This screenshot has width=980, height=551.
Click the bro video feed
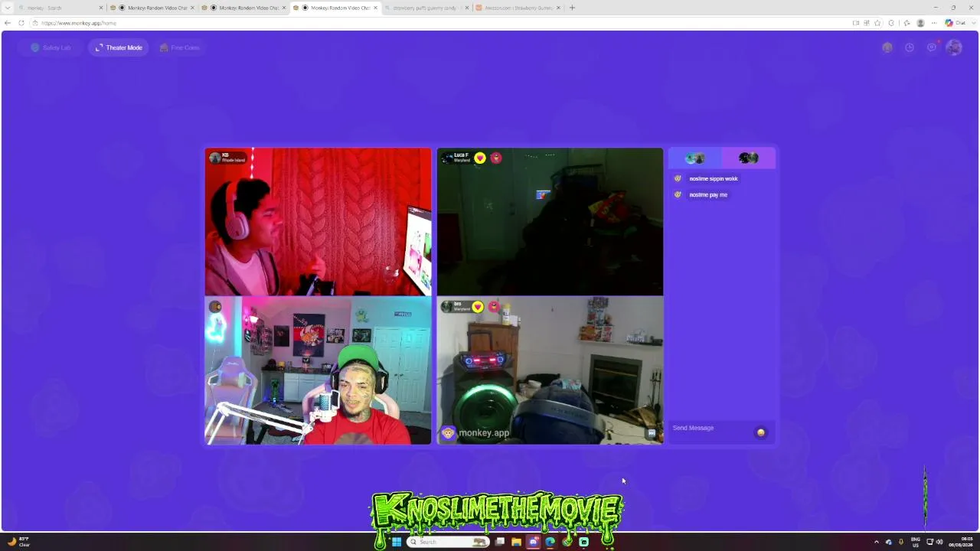tap(550, 370)
